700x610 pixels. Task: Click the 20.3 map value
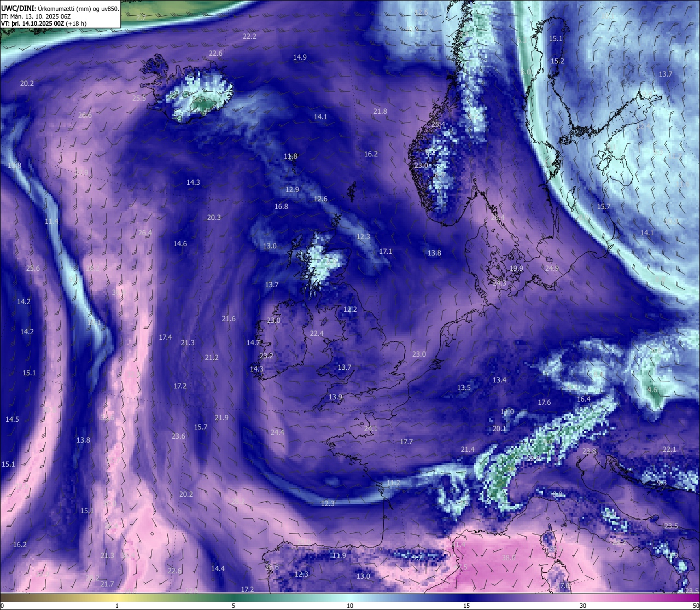[214, 218]
